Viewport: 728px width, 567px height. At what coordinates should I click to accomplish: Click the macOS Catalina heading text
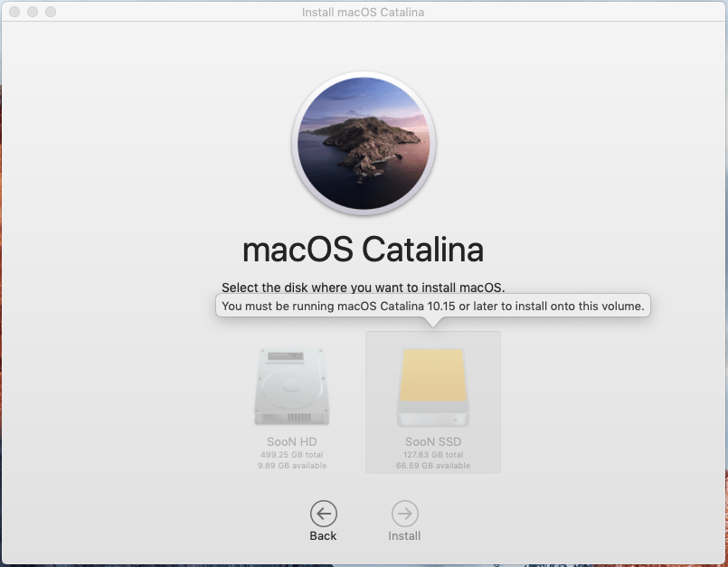click(363, 249)
